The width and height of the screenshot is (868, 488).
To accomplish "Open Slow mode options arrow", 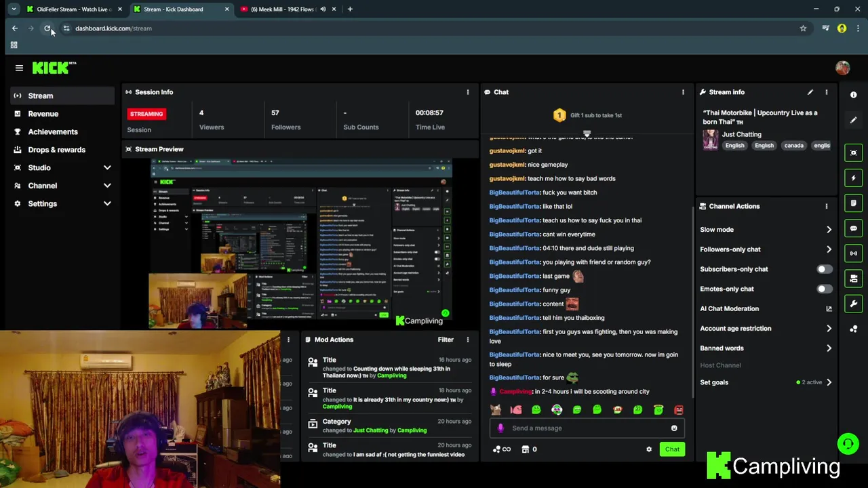I will point(829,230).
